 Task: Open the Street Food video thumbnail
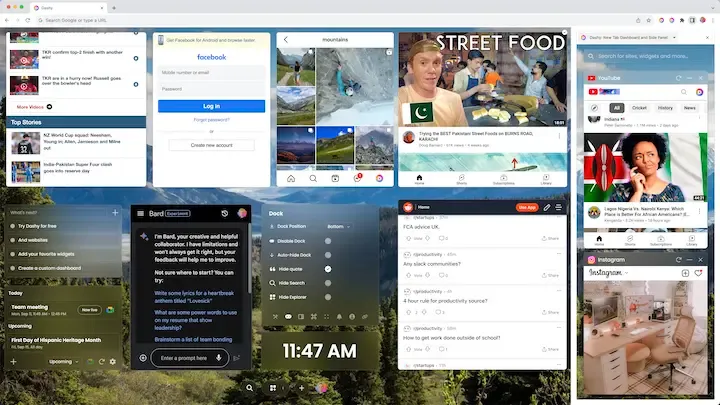click(483, 79)
